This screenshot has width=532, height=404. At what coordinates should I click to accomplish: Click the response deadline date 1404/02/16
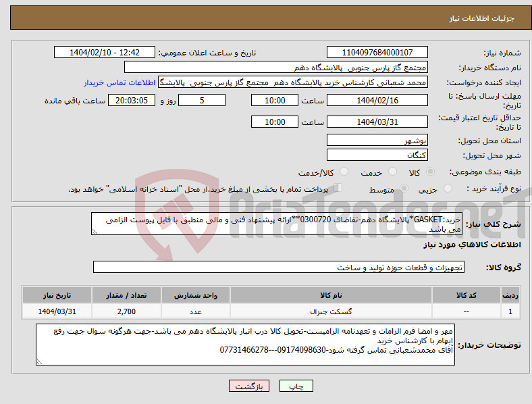pos(377,100)
